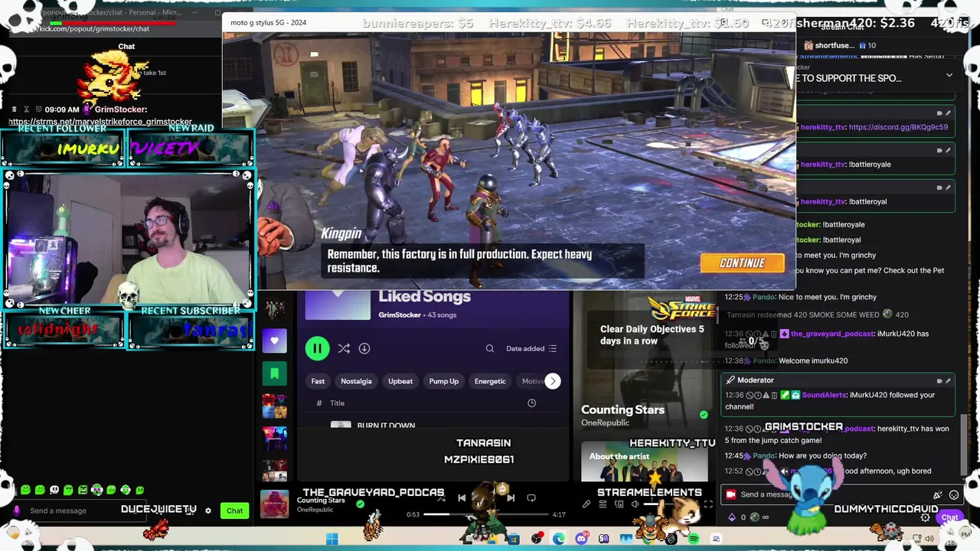This screenshot has width=980, height=551.
Task: Seek using the Spotify song progress bar
Action: (x=486, y=514)
